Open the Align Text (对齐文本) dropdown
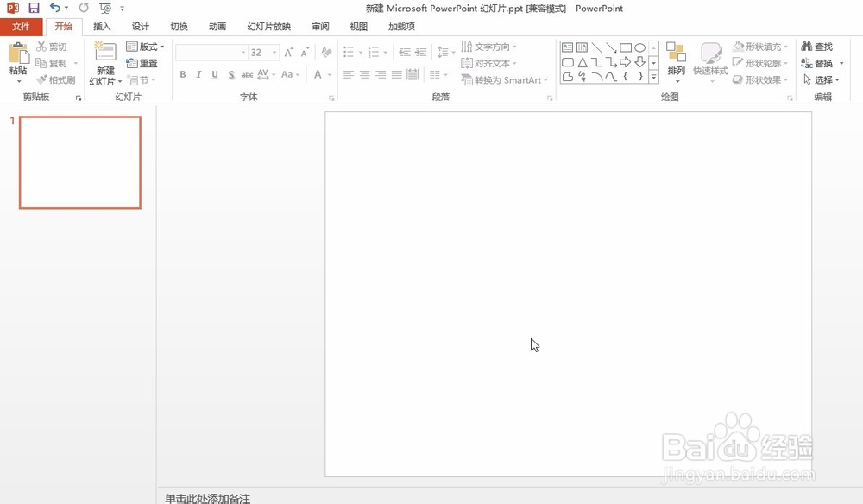Viewport: 863px width, 504px height. click(x=488, y=63)
